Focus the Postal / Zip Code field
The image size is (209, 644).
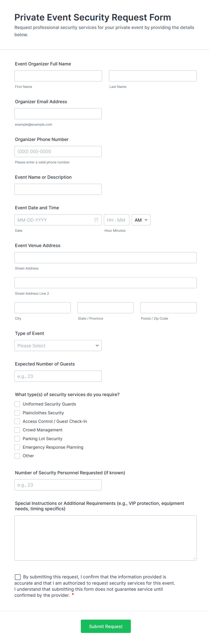[168, 308]
